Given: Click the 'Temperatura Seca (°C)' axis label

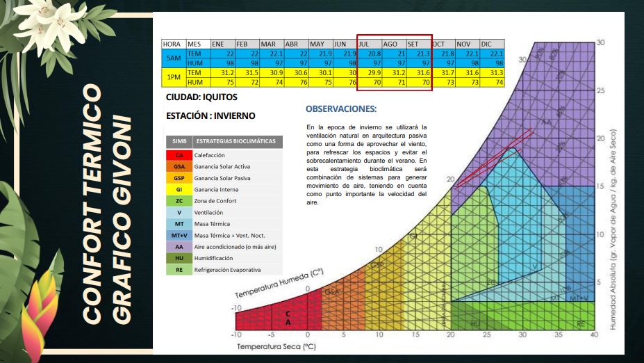Looking at the screenshot, I should click(x=276, y=346).
